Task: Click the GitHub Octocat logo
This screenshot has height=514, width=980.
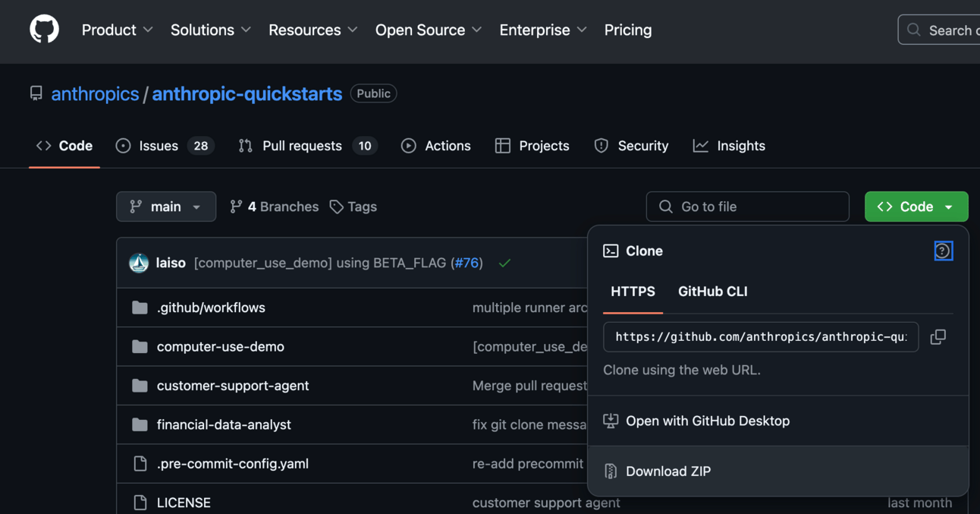Action: point(44,30)
